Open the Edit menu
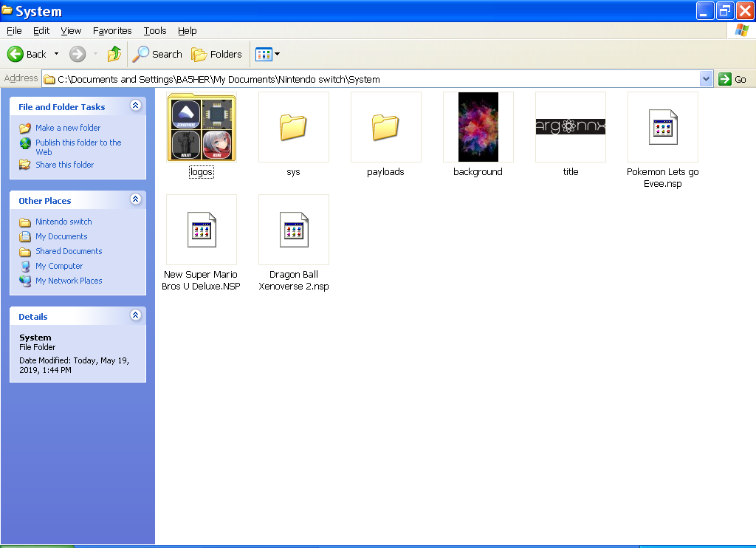This screenshot has height=548, width=756. 41,31
